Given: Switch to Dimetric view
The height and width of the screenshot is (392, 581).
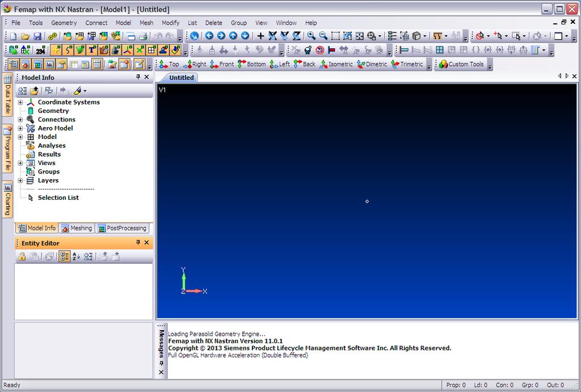Looking at the screenshot, I should [373, 64].
